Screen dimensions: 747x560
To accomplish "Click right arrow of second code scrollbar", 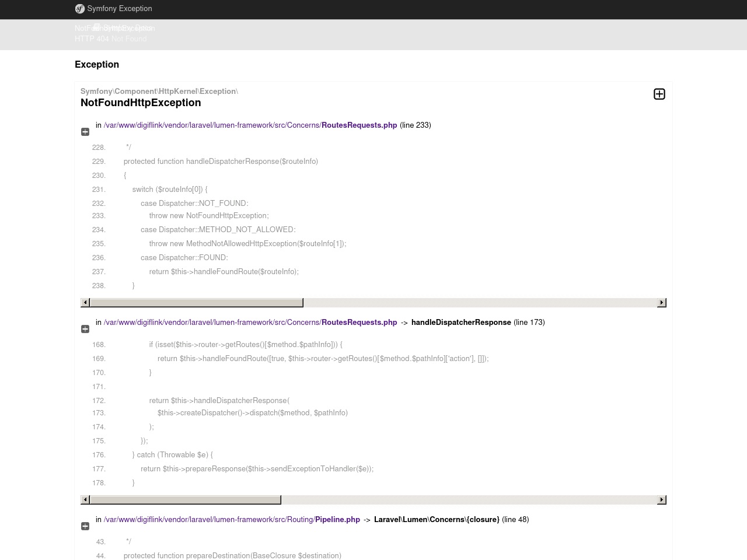I will click(661, 500).
